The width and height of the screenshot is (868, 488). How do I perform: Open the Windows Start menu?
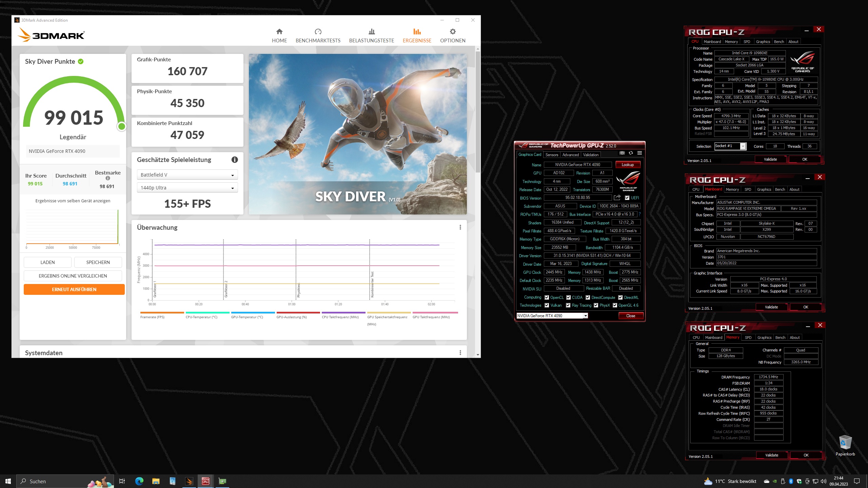8,481
